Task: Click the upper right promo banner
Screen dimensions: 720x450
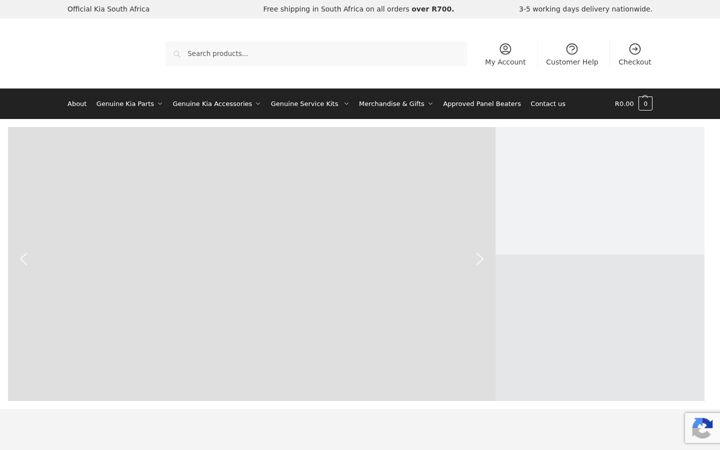Action: [x=600, y=191]
